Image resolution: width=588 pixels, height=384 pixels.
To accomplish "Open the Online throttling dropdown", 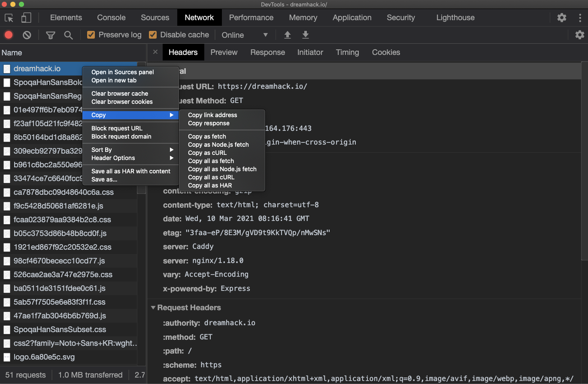I will coord(245,35).
